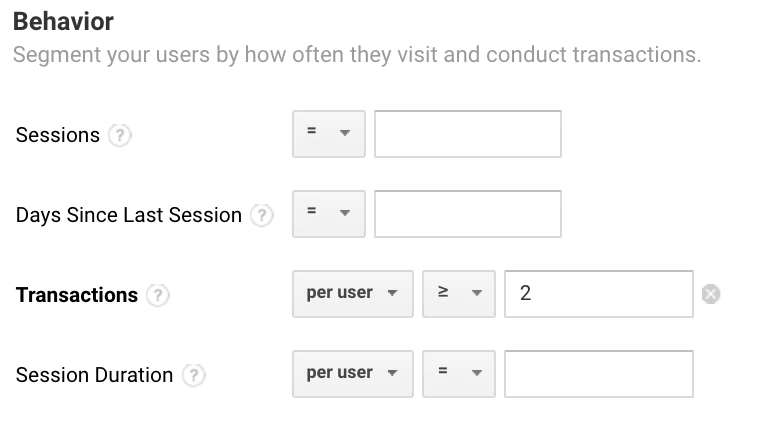Screen dimensions: 776x432
Task: Open the Transactions 'per user' dropdown
Action: 352,294
